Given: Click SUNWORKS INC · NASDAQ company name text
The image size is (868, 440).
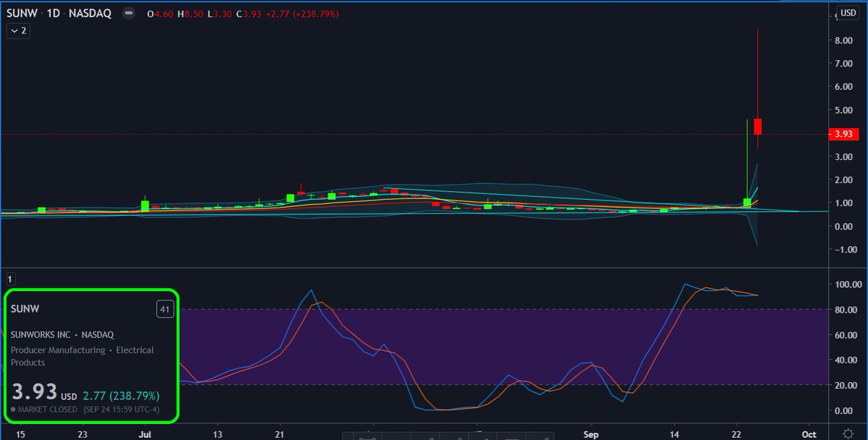Looking at the screenshot, I should coord(62,334).
